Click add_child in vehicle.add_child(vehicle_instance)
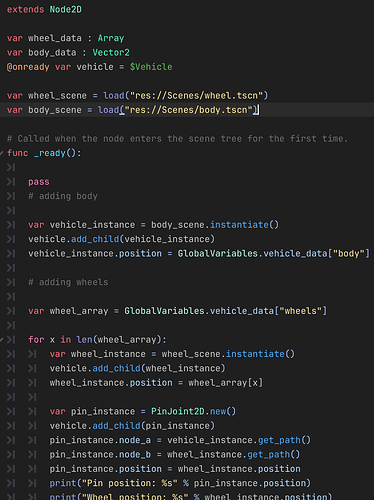 coord(95,239)
